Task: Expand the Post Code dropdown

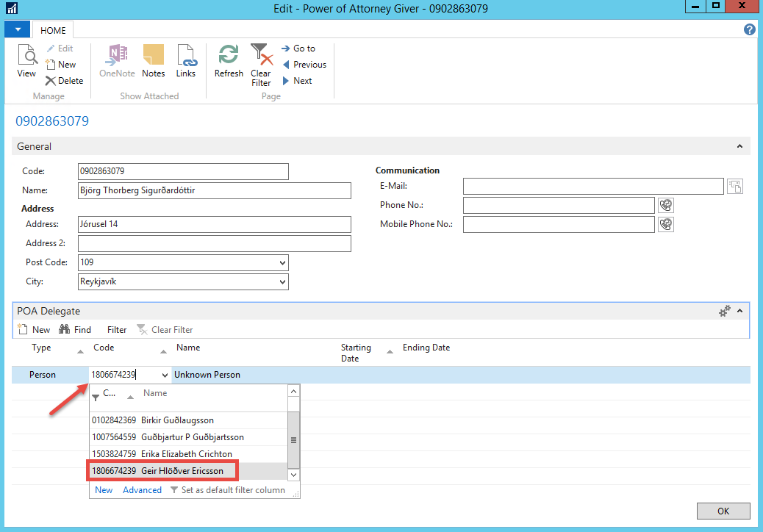Action: [283, 263]
